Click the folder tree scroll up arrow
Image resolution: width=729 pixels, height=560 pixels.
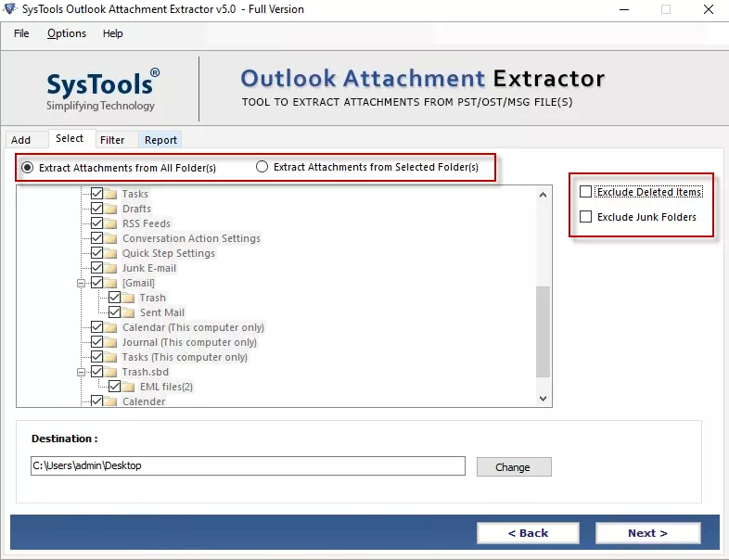tap(543, 195)
